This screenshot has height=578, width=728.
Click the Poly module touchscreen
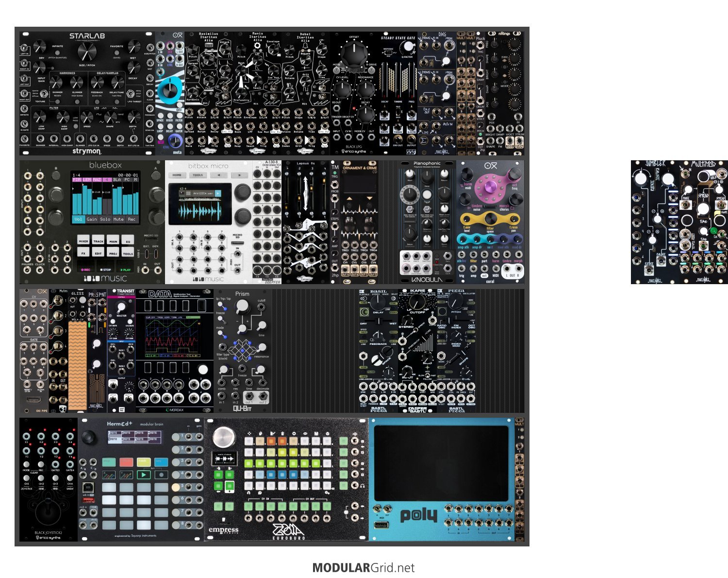(x=441, y=462)
